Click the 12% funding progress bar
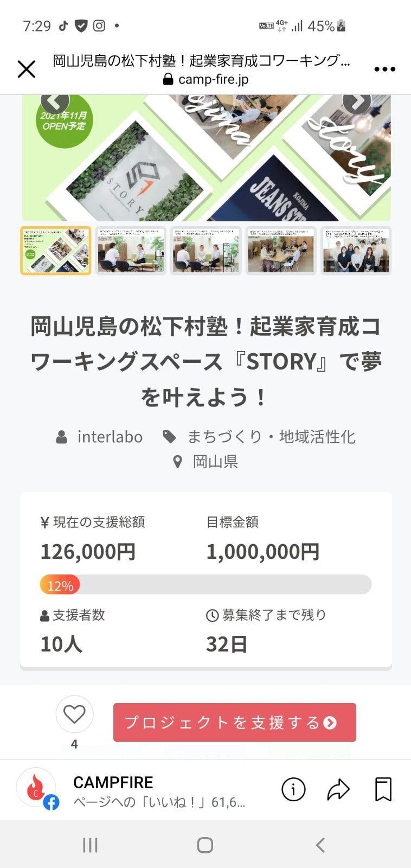The width and height of the screenshot is (411, 868). coord(206,585)
